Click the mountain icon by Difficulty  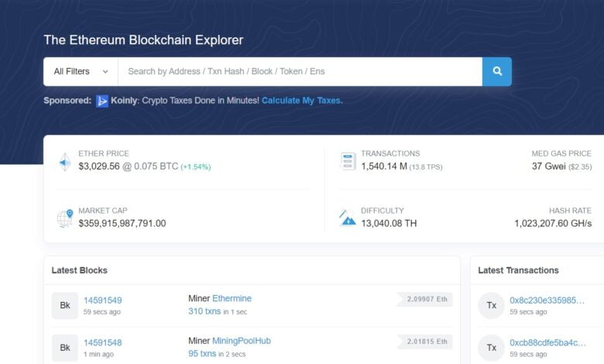(348, 218)
